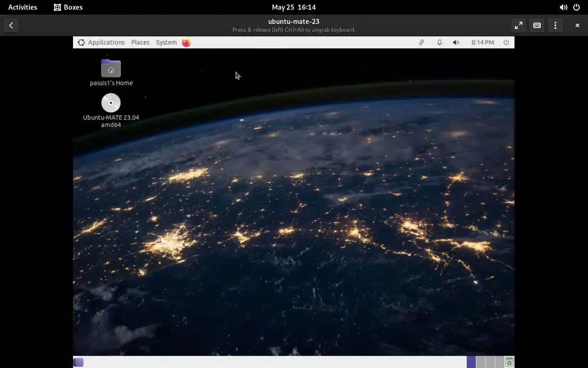588x368 pixels.
Task: Open the MATE notifications bell
Action: click(x=440, y=42)
